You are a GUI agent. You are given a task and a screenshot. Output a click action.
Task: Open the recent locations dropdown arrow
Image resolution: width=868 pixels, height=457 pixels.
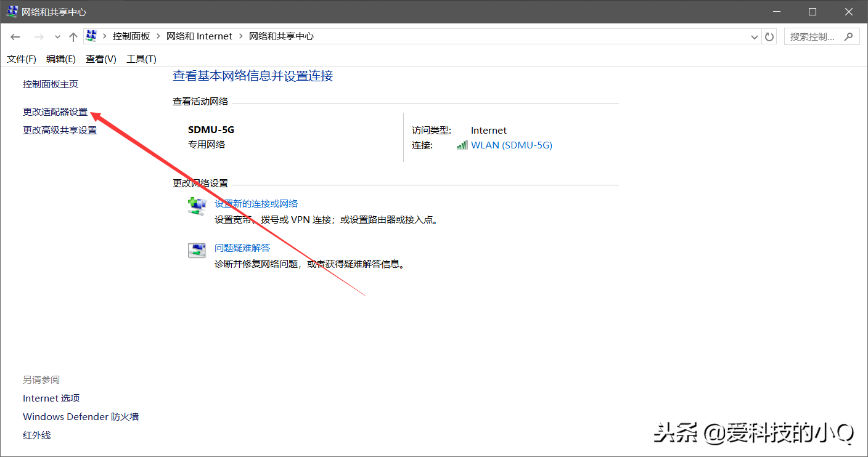pos(57,37)
